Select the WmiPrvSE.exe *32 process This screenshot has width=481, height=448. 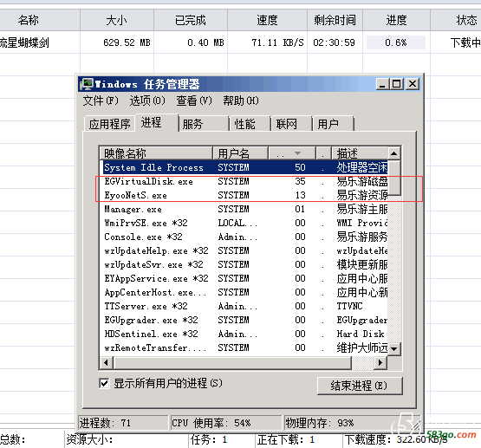pos(244,223)
